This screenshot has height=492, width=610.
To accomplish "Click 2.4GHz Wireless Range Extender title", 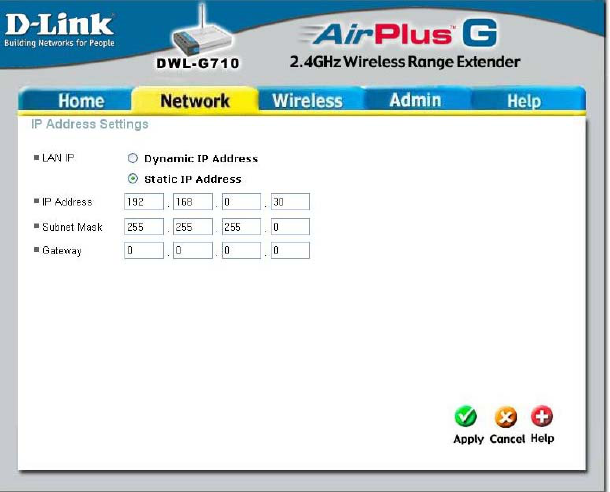I will point(405,62).
